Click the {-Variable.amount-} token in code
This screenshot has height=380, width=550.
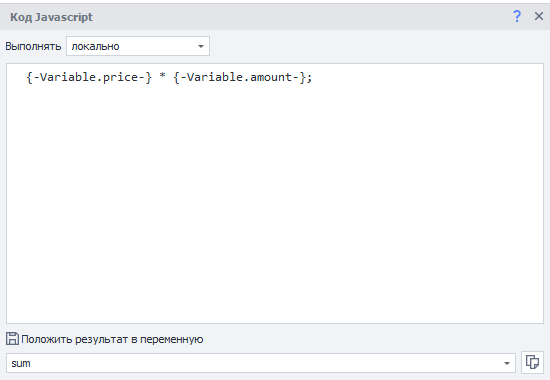(x=240, y=77)
